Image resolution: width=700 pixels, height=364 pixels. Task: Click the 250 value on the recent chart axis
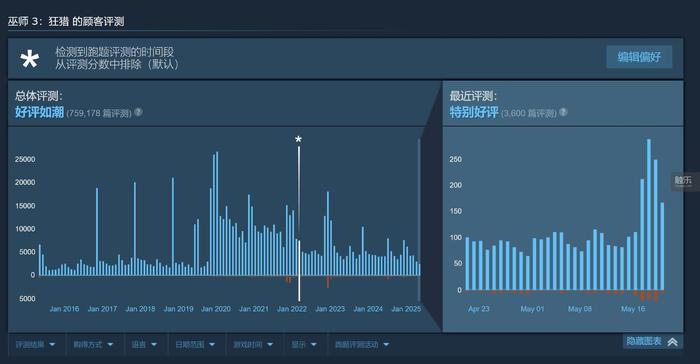pyautogui.click(x=456, y=159)
